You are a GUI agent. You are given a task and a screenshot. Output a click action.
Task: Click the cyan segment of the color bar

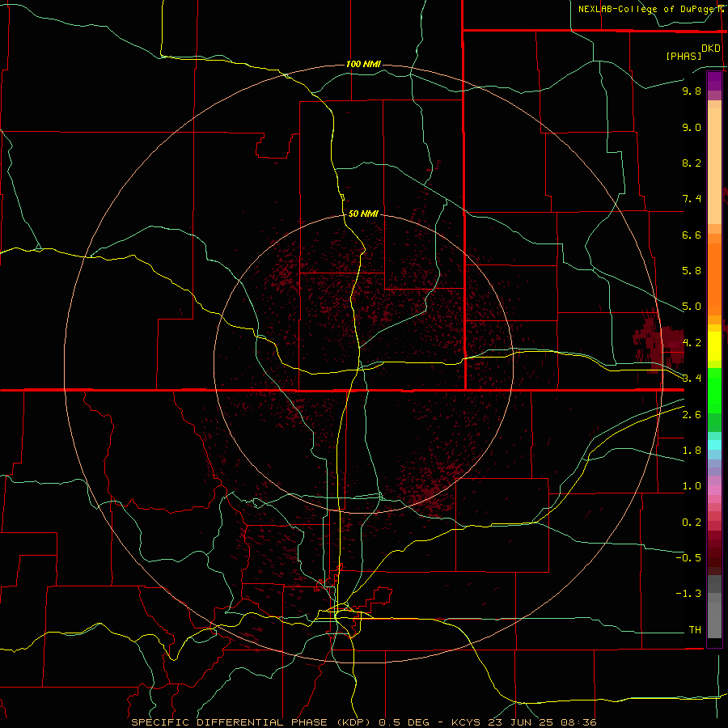click(x=714, y=445)
